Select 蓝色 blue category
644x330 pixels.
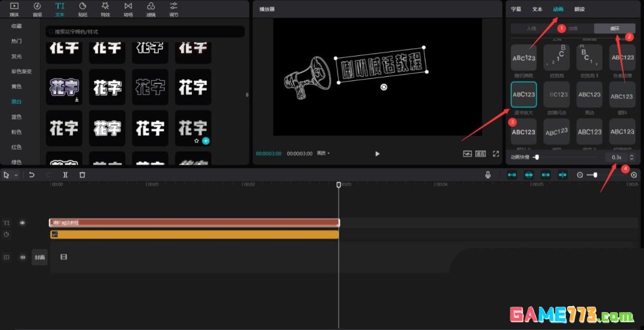coord(17,117)
